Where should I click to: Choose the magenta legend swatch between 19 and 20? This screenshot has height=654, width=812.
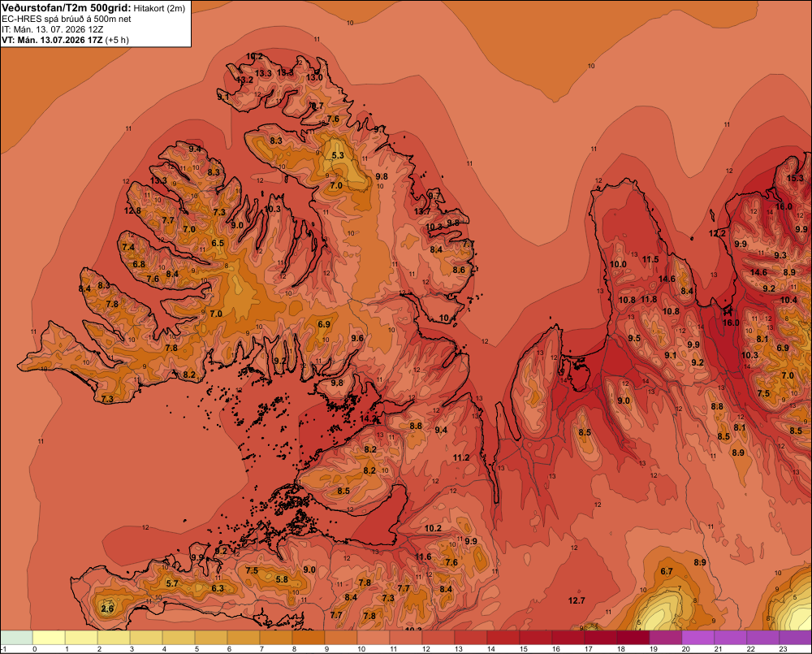pyautogui.click(x=666, y=638)
